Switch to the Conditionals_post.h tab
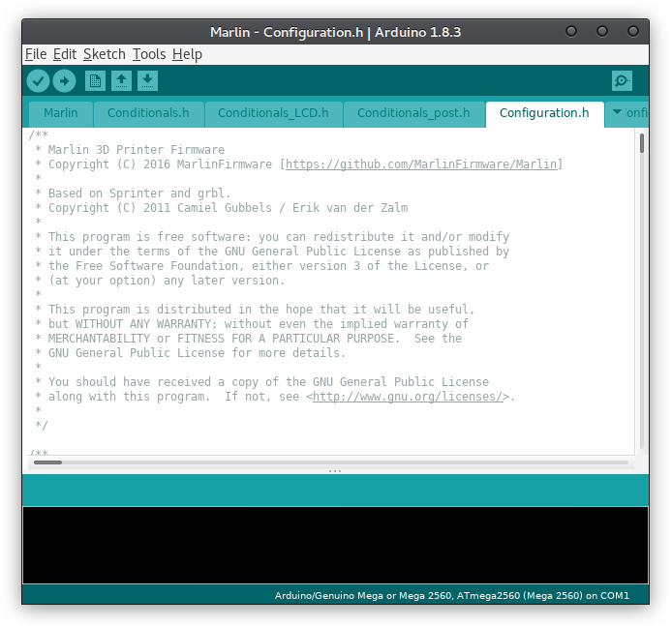The height and width of the screenshot is (626, 672). (x=413, y=113)
